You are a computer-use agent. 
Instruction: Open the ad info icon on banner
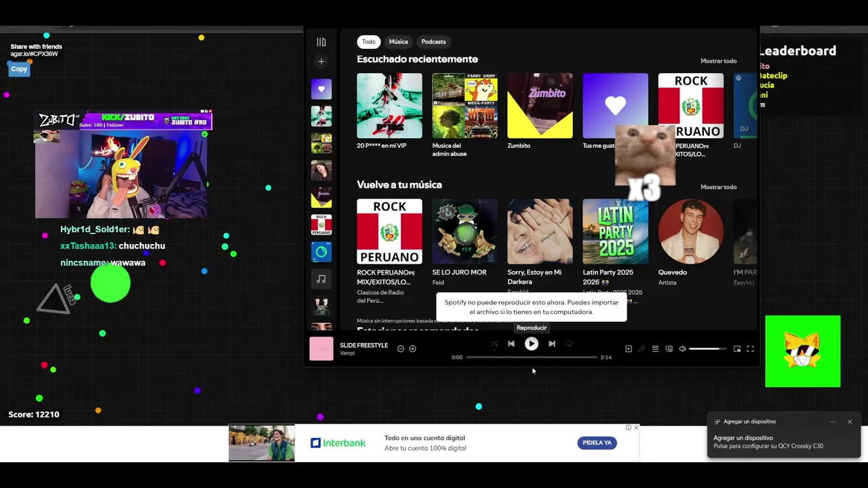[629, 428]
